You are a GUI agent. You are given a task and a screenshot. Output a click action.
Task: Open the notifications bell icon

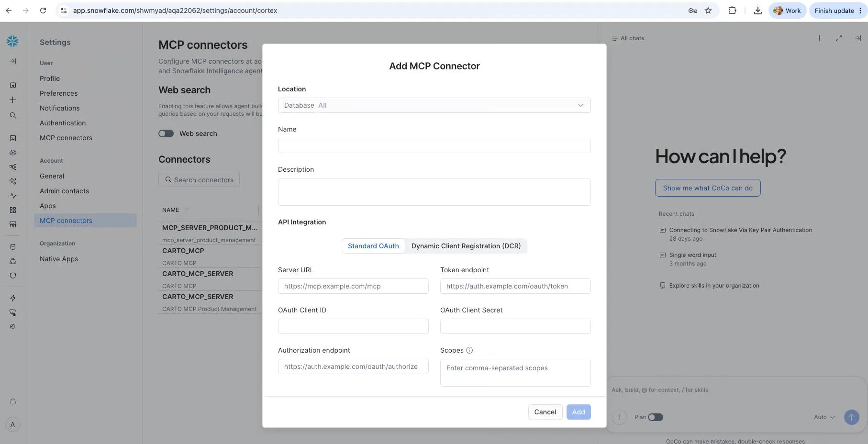(13, 401)
